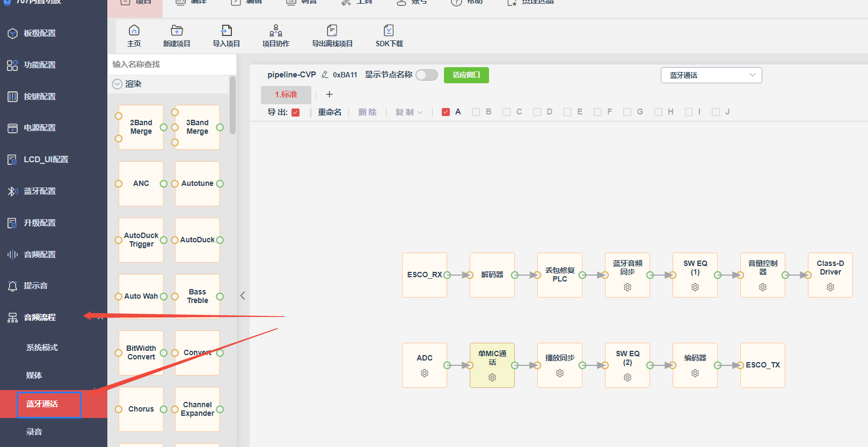Tick the F checkbox

(597, 112)
